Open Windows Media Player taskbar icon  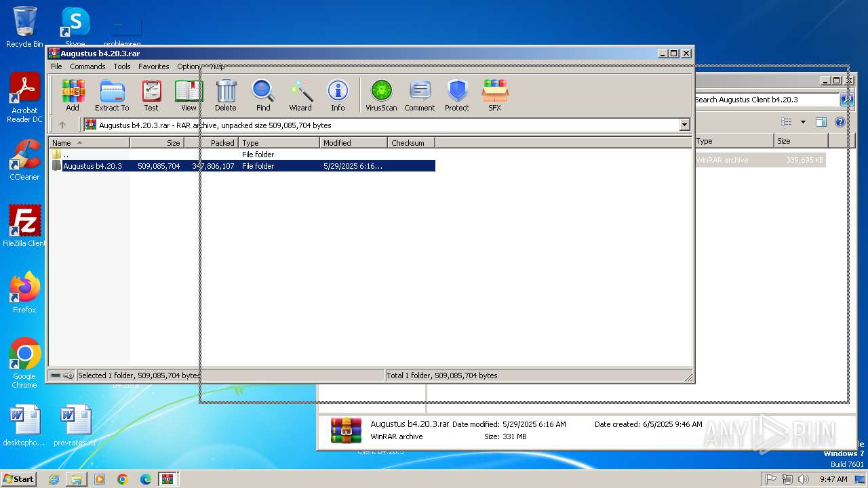point(100,479)
